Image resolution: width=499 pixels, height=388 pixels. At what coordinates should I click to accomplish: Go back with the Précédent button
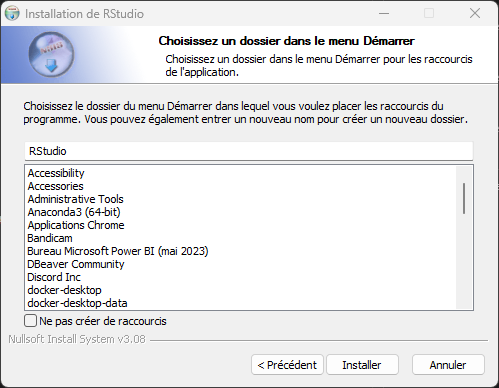[x=287, y=365]
